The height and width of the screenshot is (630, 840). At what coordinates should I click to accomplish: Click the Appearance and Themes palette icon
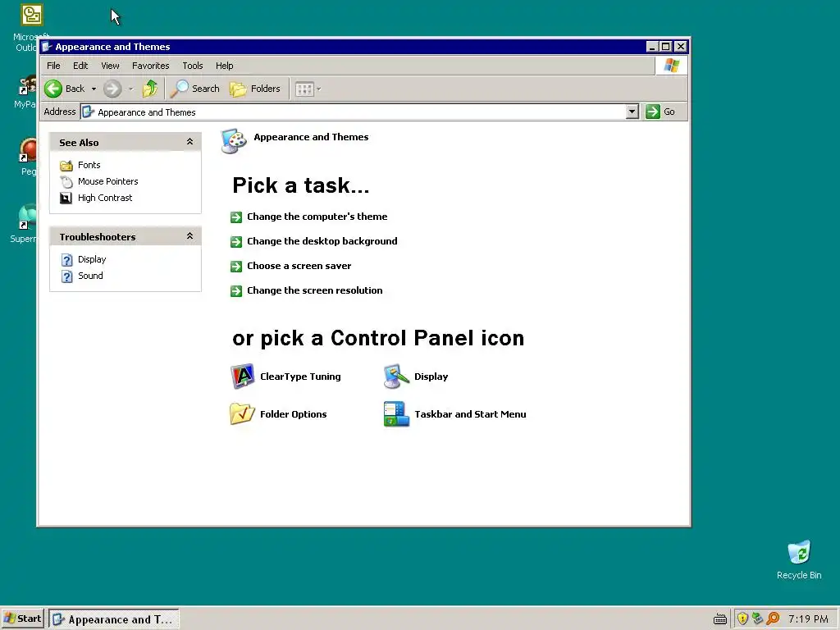234,141
